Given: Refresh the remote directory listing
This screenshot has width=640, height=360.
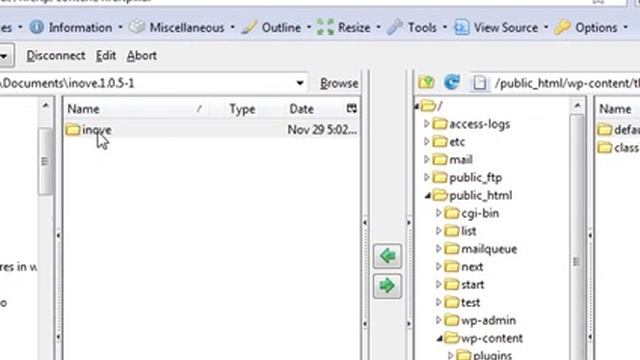Looking at the screenshot, I should click(x=452, y=82).
